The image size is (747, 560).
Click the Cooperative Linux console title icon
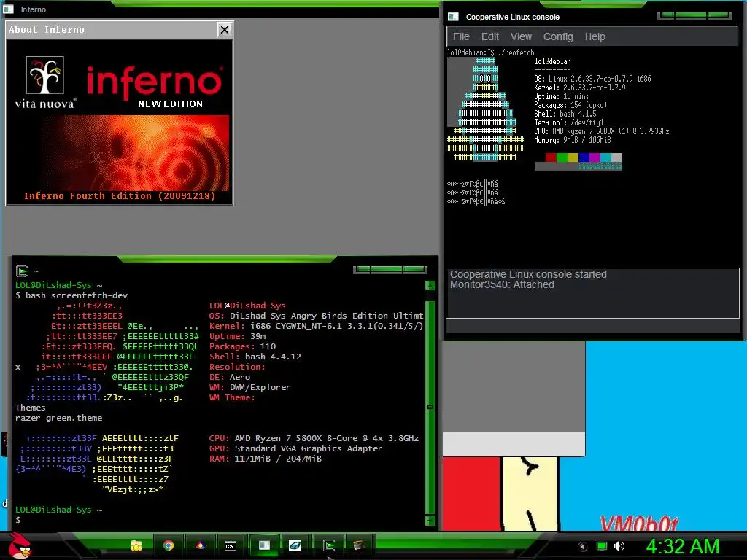pyautogui.click(x=453, y=17)
